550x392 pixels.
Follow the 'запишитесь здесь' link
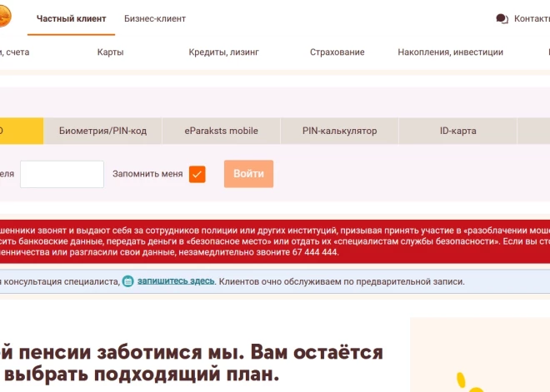(x=176, y=281)
